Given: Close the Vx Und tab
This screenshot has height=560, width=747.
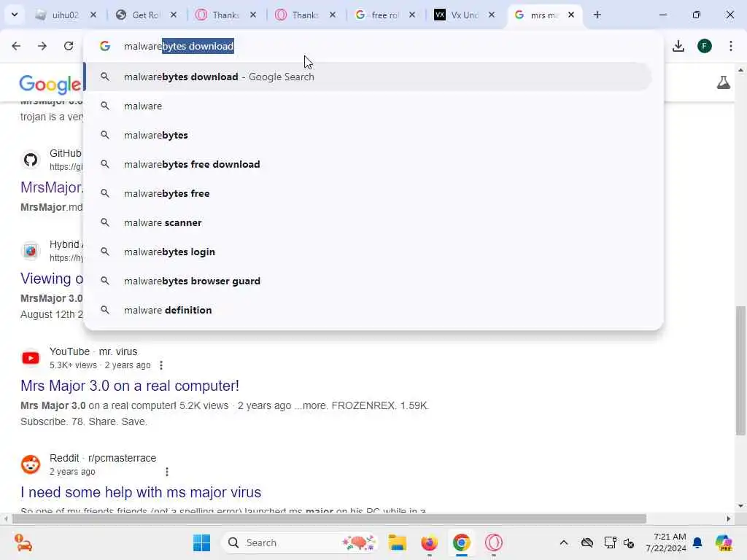Looking at the screenshot, I should click(x=492, y=15).
